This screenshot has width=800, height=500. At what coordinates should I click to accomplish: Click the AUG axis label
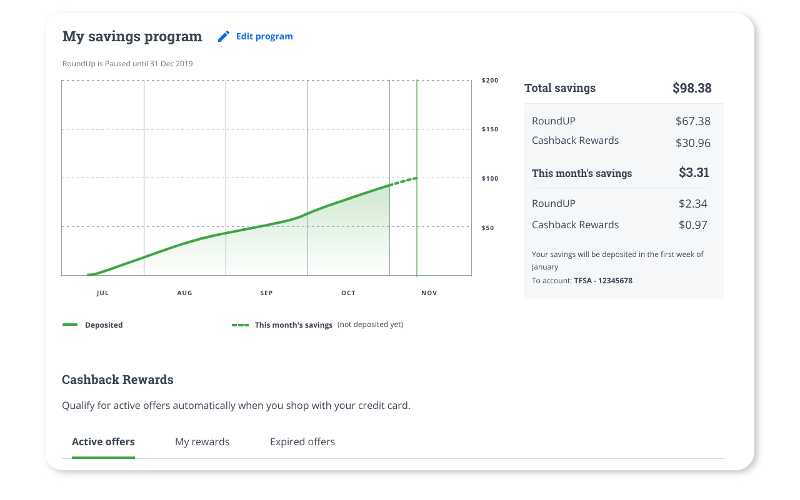(184, 293)
